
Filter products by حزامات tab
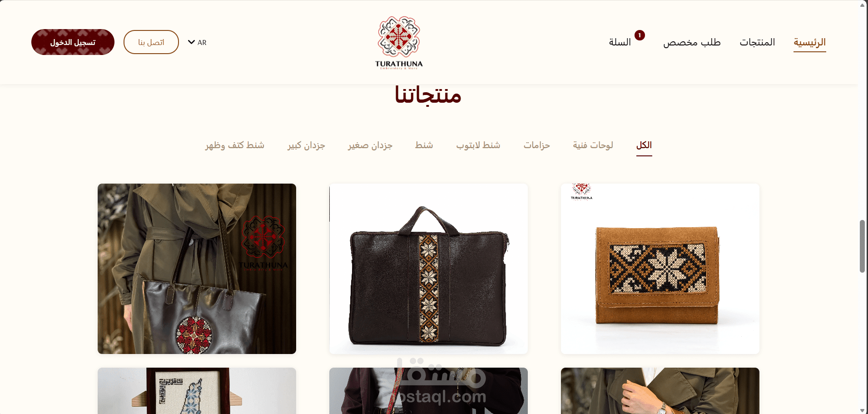[536, 145]
